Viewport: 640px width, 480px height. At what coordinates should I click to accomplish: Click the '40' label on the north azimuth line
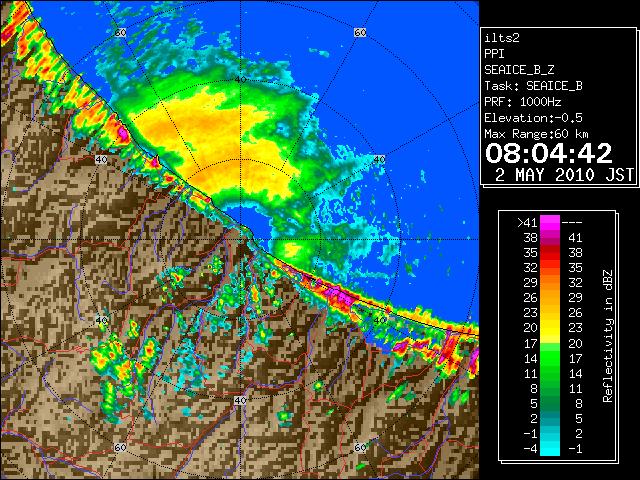pos(240,79)
